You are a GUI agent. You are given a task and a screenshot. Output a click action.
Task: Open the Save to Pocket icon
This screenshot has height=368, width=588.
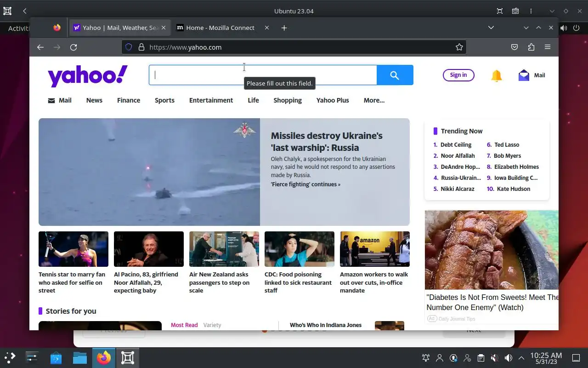[514, 47]
